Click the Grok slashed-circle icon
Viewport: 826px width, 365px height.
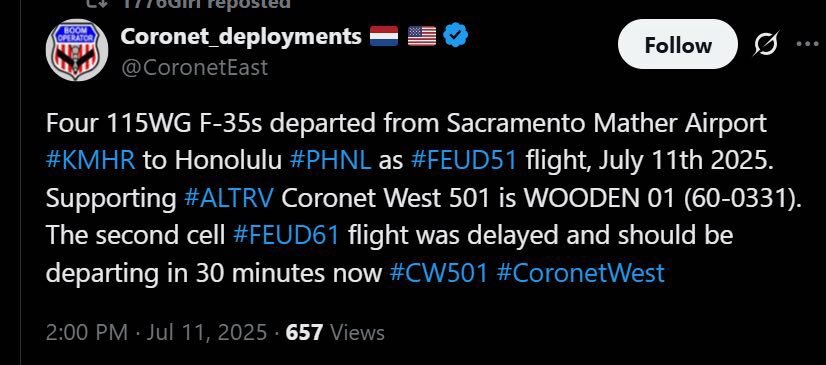[766, 45]
